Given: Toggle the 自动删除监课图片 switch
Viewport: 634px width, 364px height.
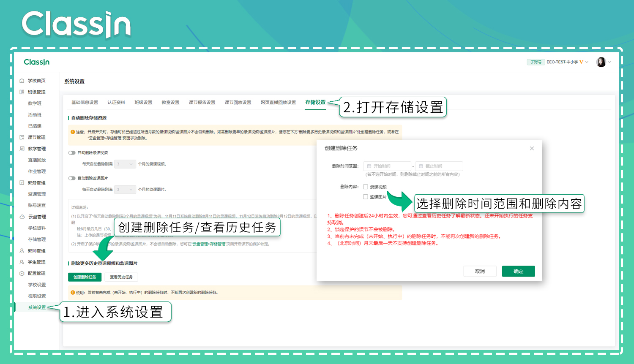Looking at the screenshot, I should pos(72,178).
